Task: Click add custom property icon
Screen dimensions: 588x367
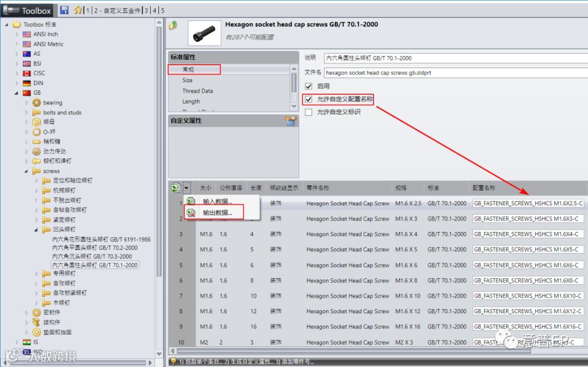Action: coord(291,121)
